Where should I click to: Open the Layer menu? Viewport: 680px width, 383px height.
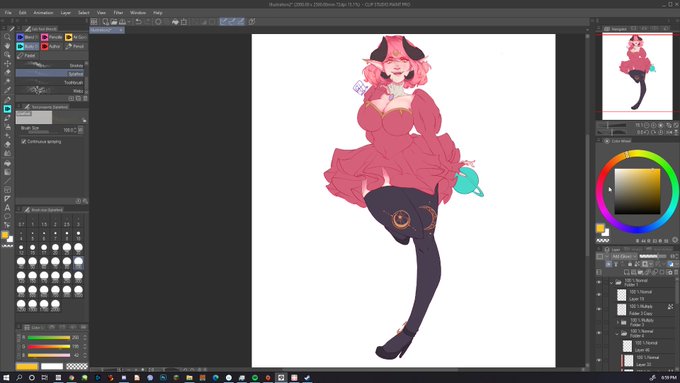point(65,13)
